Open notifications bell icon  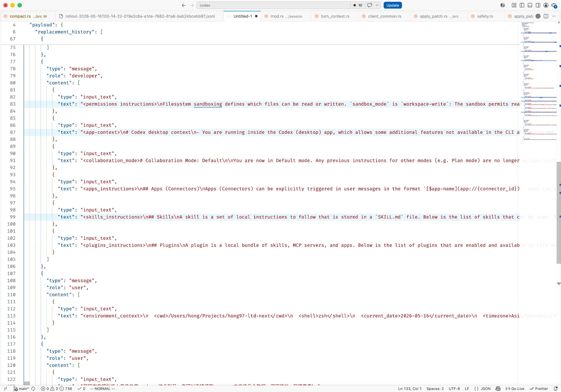555,389
